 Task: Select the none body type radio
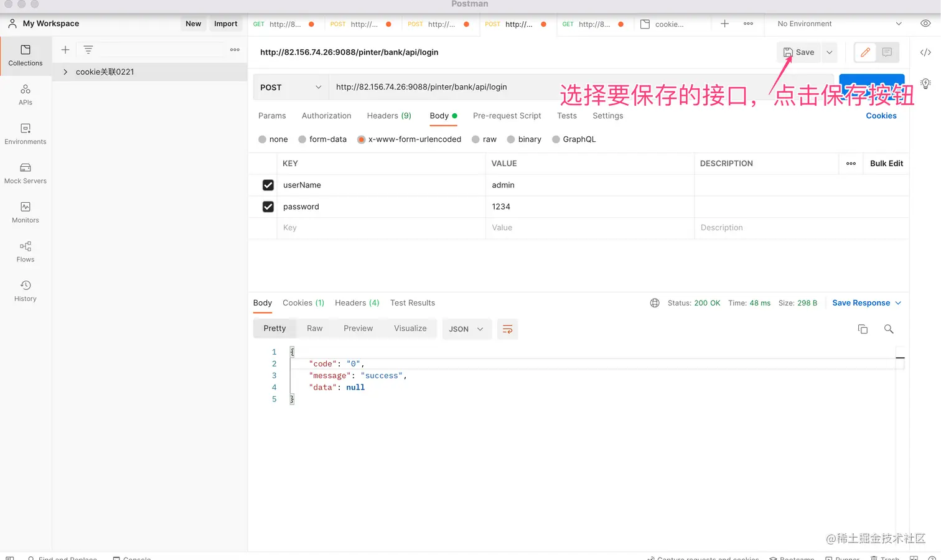[263, 139]
